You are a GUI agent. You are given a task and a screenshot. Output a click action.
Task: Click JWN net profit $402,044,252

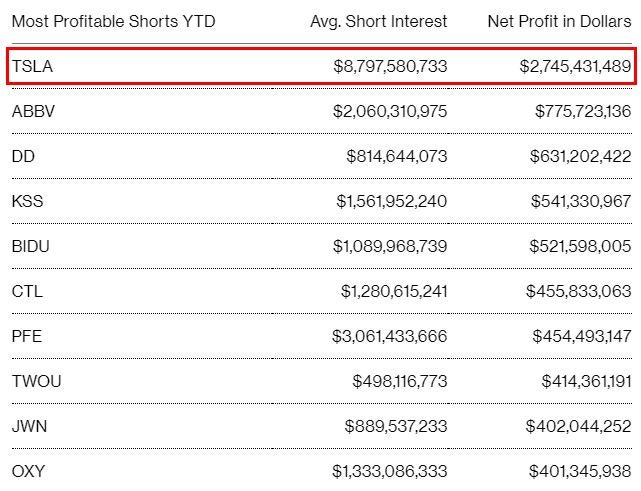tap(578, 426)
